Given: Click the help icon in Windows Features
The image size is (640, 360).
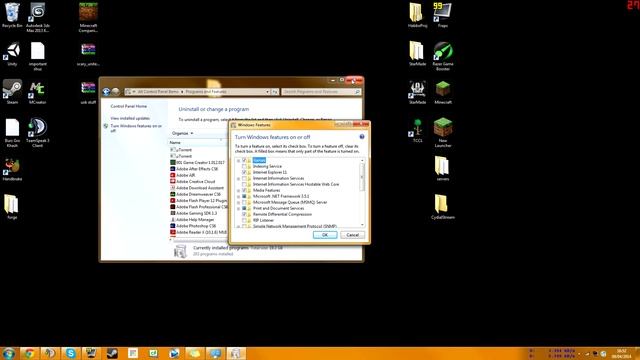Looking at the screenshot, I should coord(362,137).
